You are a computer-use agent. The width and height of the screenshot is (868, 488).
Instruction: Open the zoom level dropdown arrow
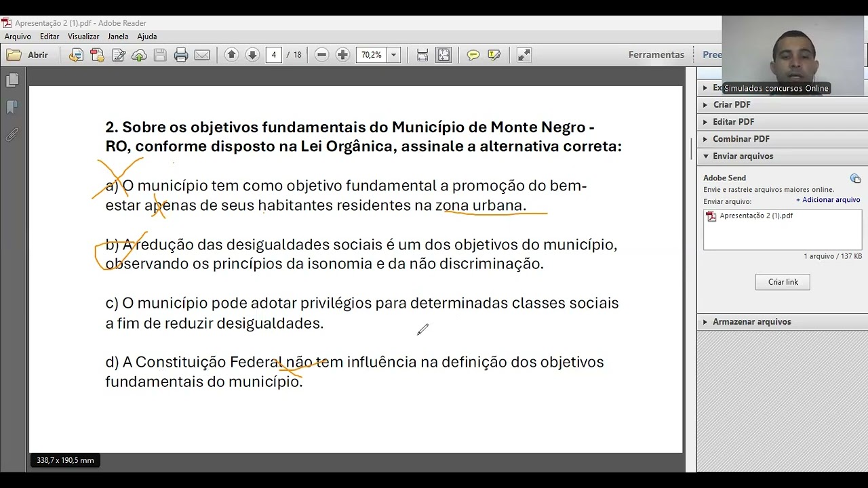393,55
